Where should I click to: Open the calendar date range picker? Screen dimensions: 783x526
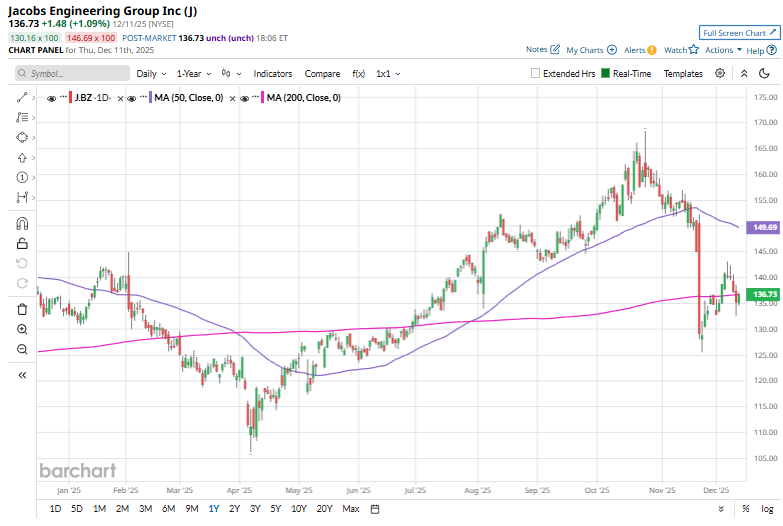(x=374, y=509)
